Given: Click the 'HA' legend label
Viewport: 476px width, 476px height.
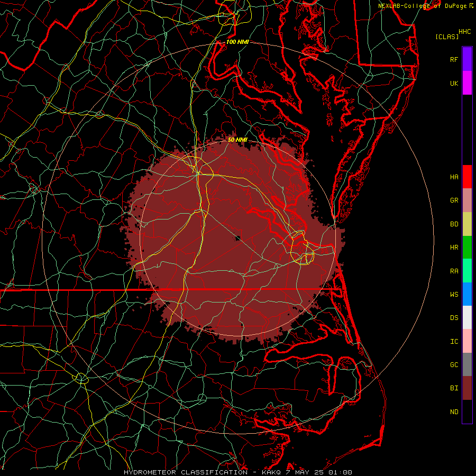Looking at the screenshot, I should click(454, 177).
